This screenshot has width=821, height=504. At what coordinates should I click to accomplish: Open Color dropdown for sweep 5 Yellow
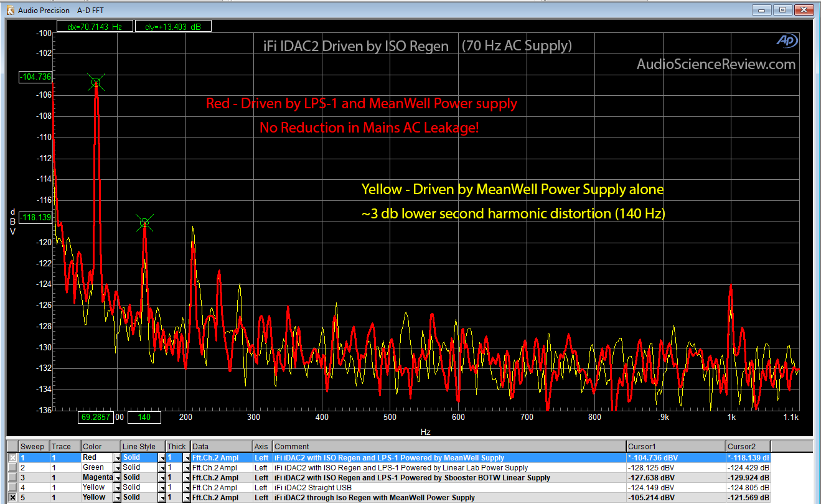(117, 497)
